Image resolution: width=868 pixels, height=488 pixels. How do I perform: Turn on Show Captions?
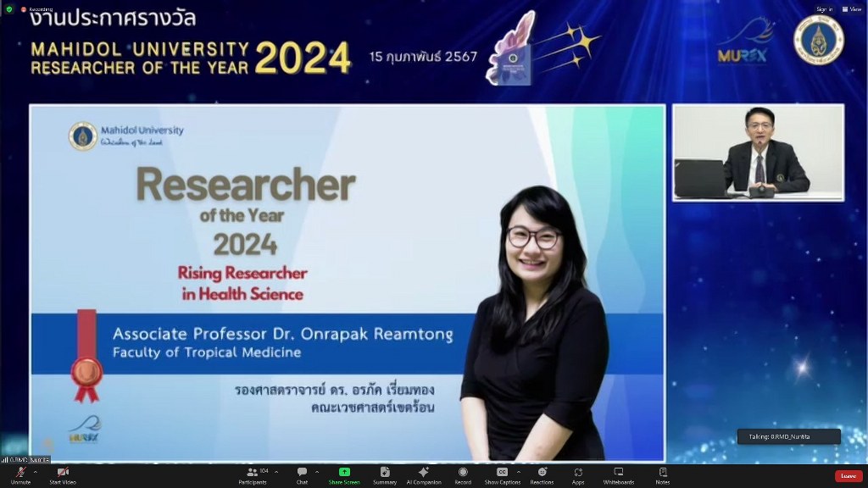click(x=502, y=474)
